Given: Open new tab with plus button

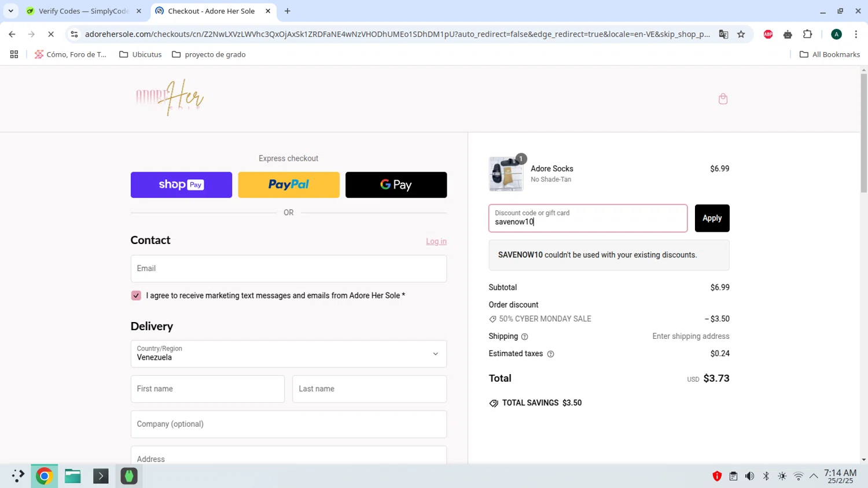Looking at the screenshot, I should tap(288, 11).
